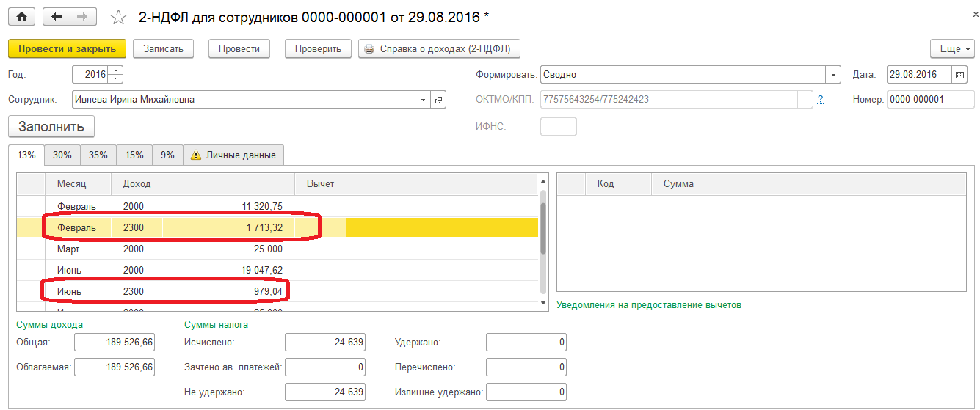980x410 pixels.
Task: Select row Март 2000 25 000
Action: coord(277,249)
